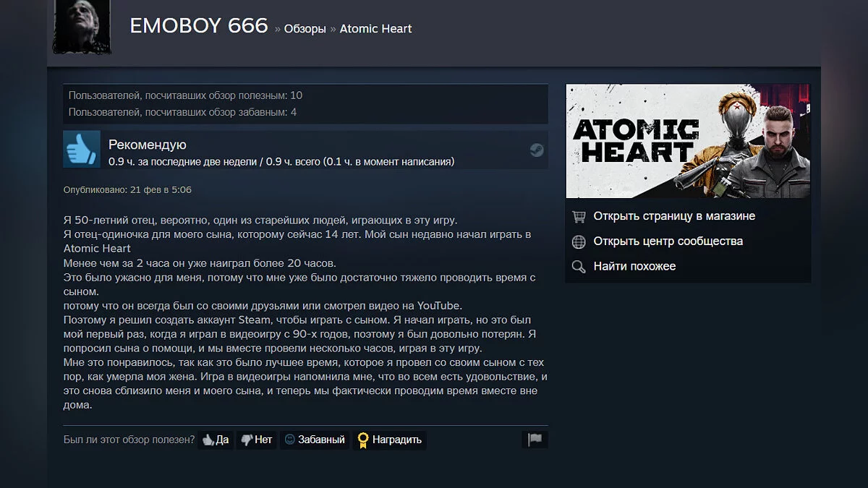Image resolution: width=868 pixels, height=488 pixels.
Task: Click the Steam logo icon in review header
Action: click(x=536, y=150)
